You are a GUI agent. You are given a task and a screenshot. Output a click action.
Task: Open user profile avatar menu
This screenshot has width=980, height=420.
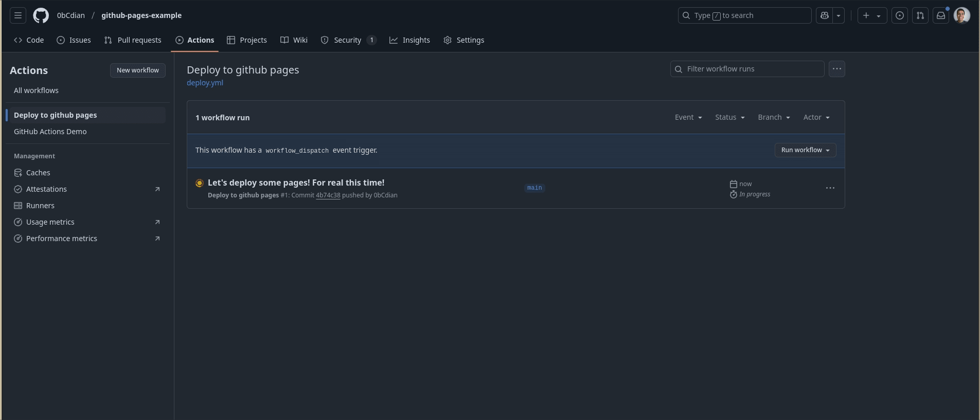[x=962, y=15]
